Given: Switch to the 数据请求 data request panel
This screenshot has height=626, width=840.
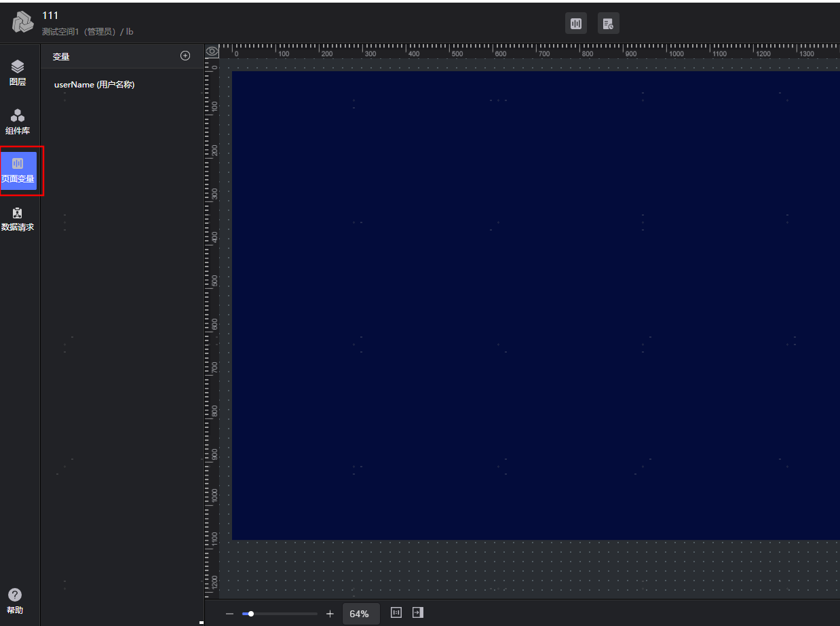Looking at the screenshot, I should (x=18, y=219).
